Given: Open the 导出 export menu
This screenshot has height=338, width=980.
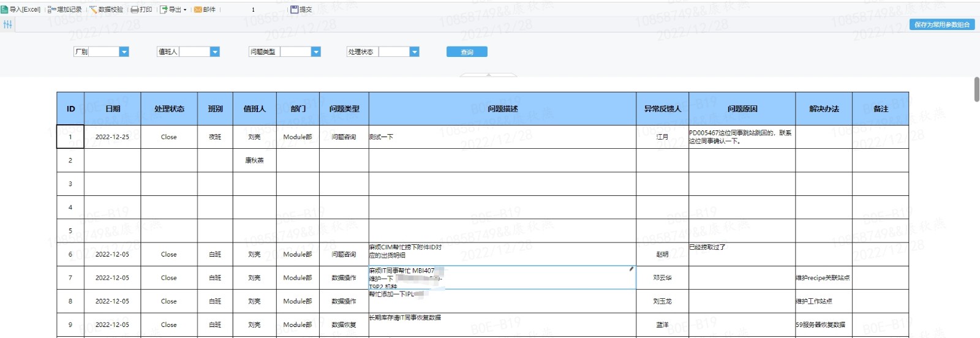Looking at the screenshot, I should point(173,9).
